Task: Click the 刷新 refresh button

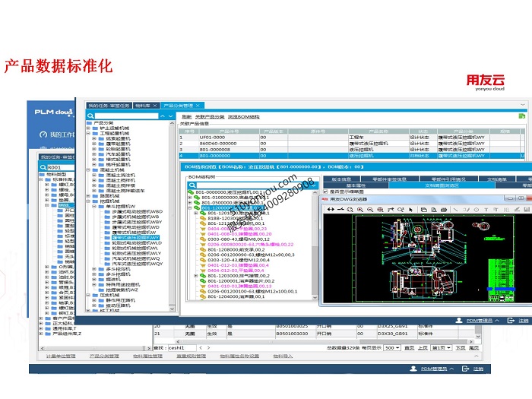Action: 186,116
